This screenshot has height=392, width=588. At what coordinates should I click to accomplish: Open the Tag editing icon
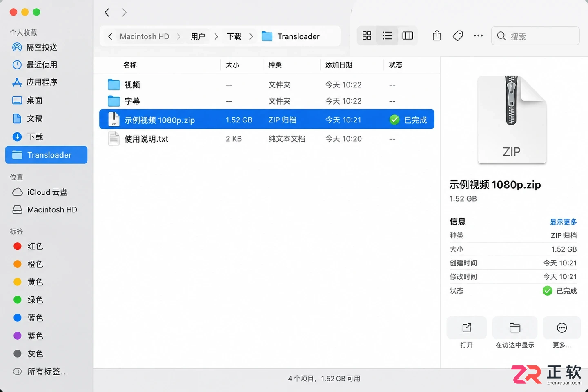[x=458, y=36]
